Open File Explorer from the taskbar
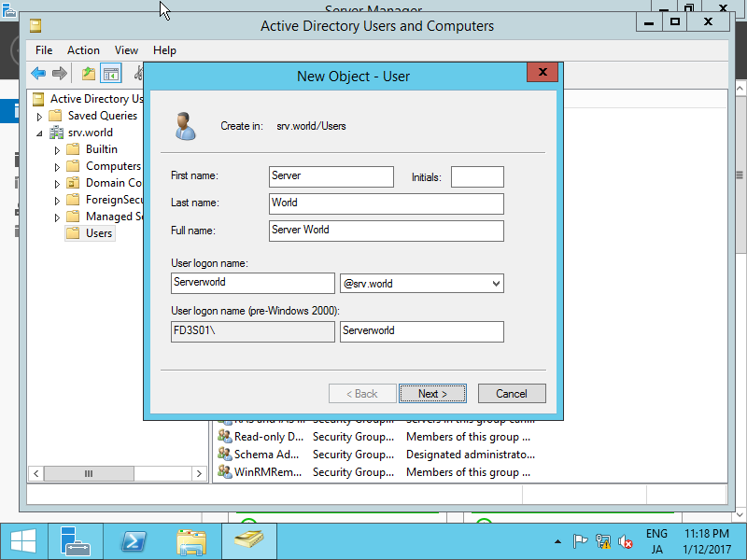 191,540
